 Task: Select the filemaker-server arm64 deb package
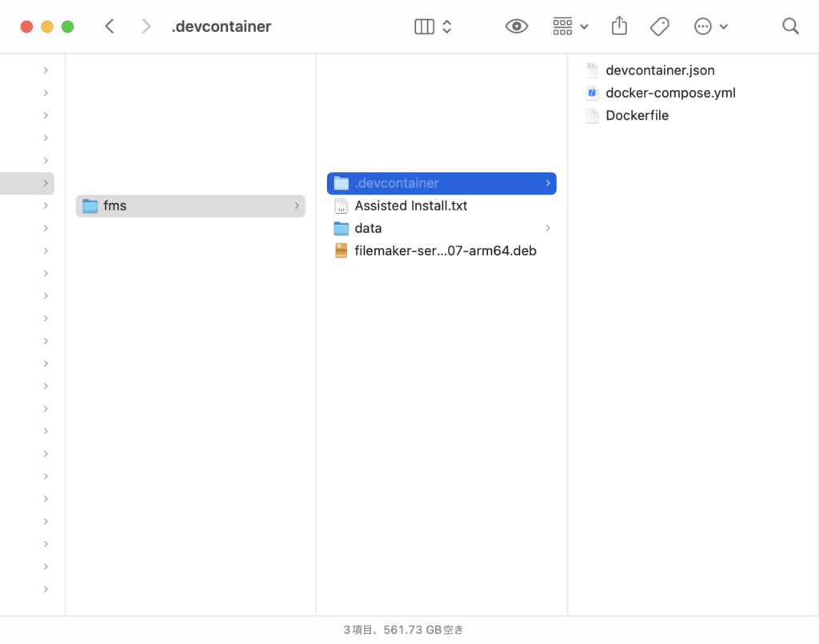point(445,250)
